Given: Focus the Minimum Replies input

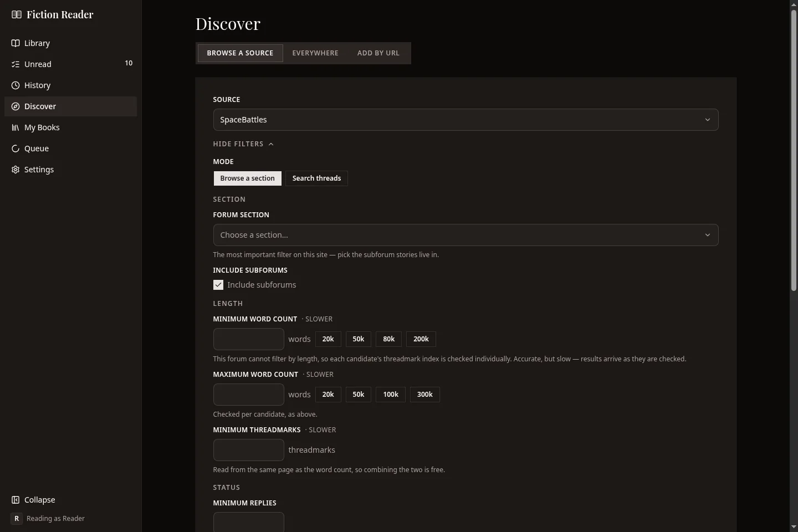Looking at the screenshot, I should click(x=249, y=522).
